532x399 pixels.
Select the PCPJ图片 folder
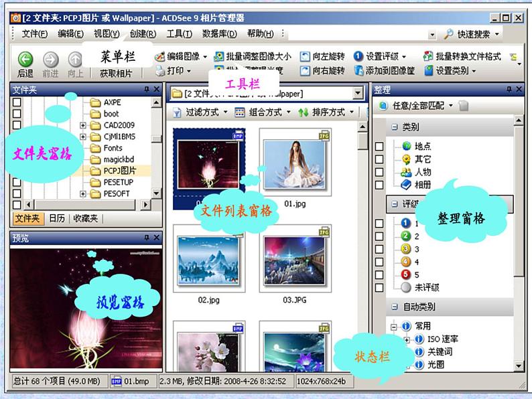pyautogui.click(x=119, y=171)
